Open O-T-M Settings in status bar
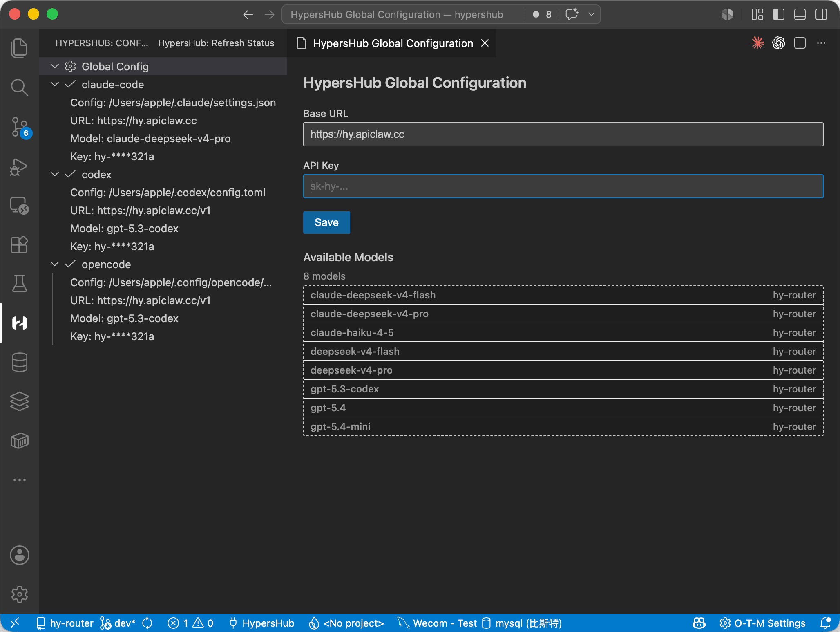 click(x=762, y=623)
